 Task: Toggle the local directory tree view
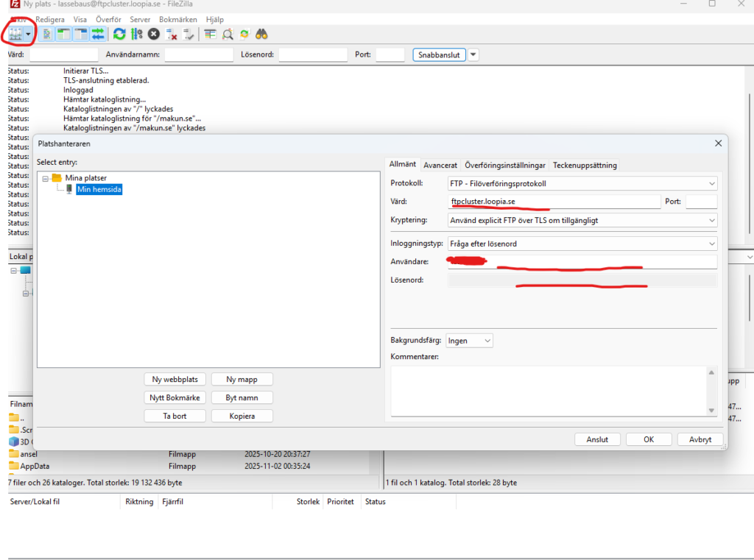point(63,34)
